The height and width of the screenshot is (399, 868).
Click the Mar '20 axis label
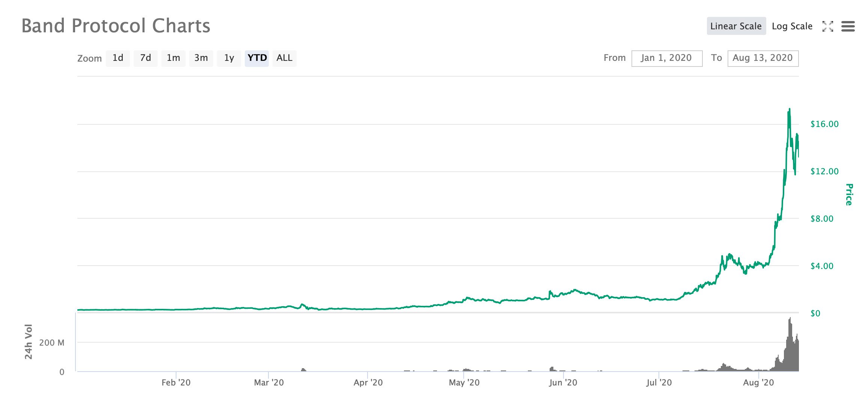tap(269, 383)
